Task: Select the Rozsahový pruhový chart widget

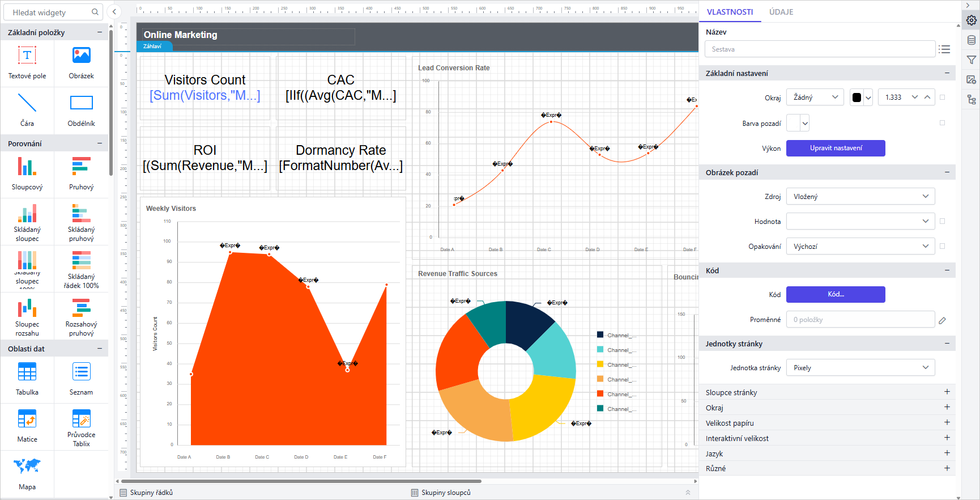Action: click(82, 316)
